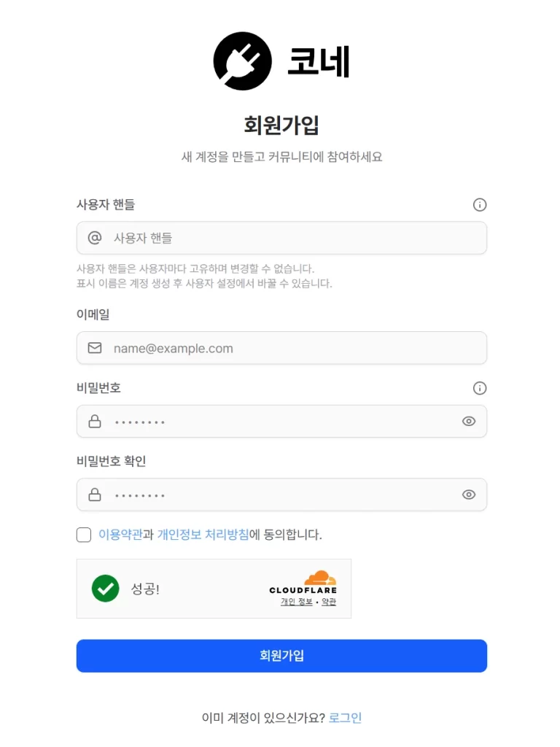Show password in the 비밀번호 확인 field
Screen dimensions: 560x747
(469, 495)
